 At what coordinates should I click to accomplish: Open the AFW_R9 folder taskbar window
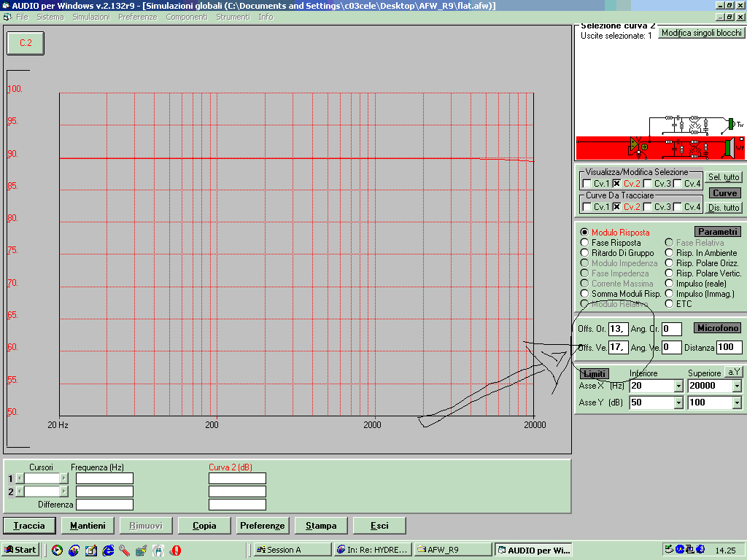tap(452, 550)
